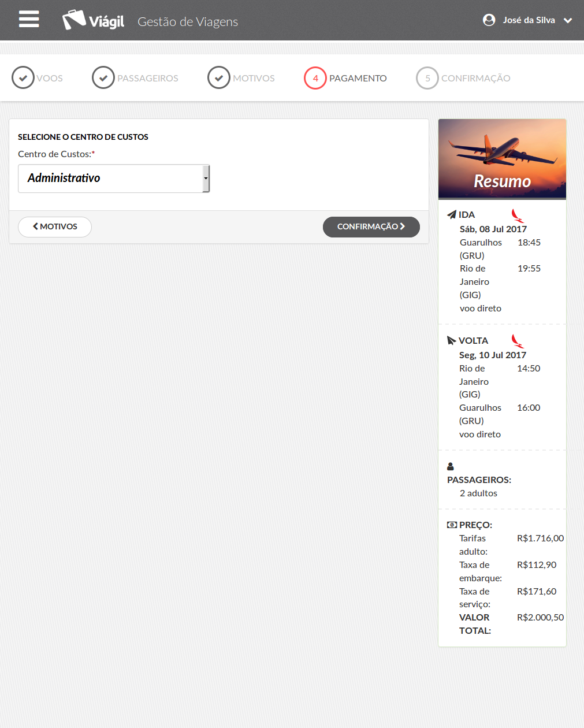Click the Viágil logo
Image resolution: width=584 pixels, height=728 pixels.
[x=93, y=20]
